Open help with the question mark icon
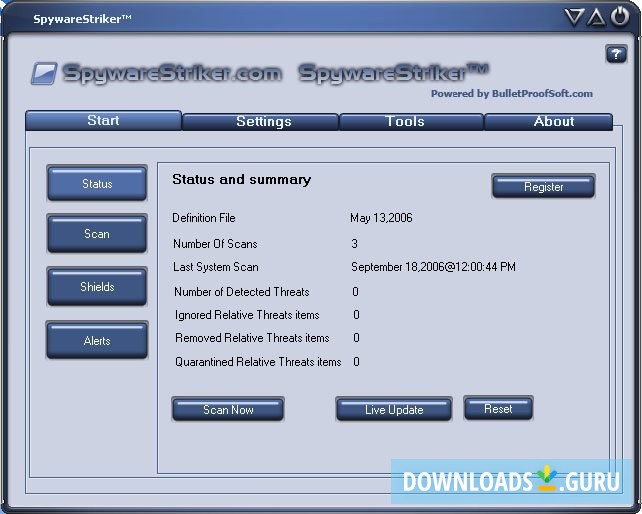The width and height of the screenshot is (642, 514). (616, 54)
